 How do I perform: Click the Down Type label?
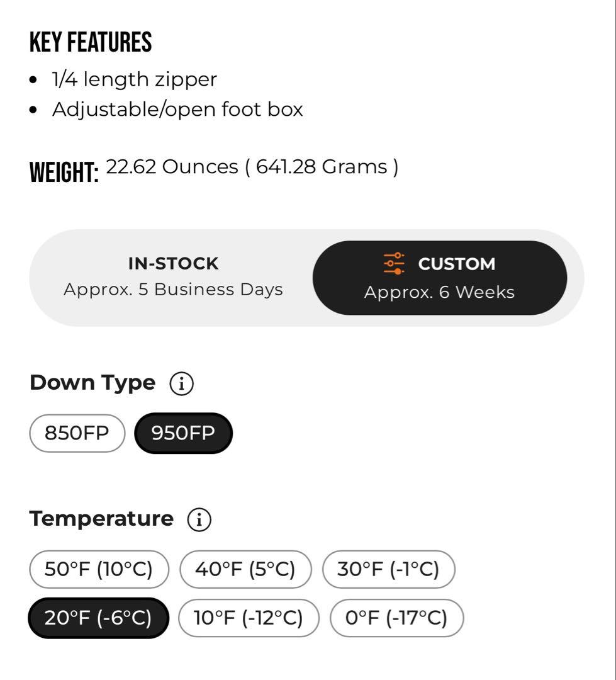pyautogui.click(x=92, y=383)
